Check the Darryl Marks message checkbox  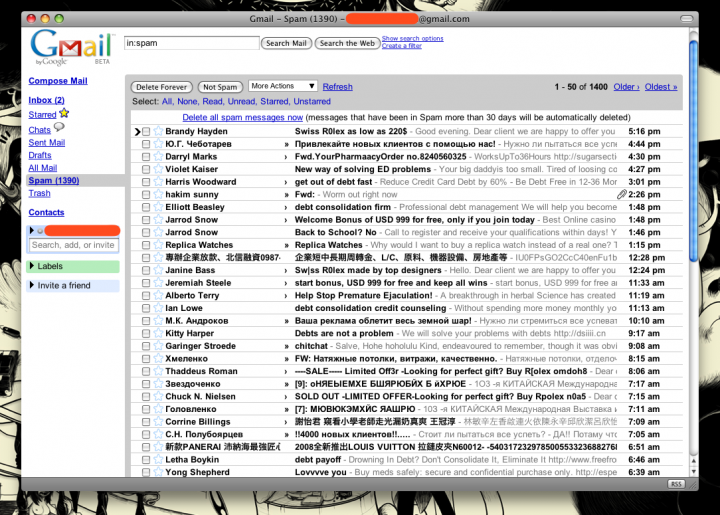(146, 157)
